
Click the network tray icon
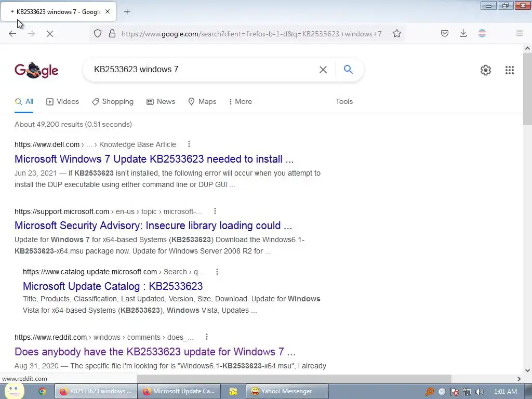tap(467, 392)
